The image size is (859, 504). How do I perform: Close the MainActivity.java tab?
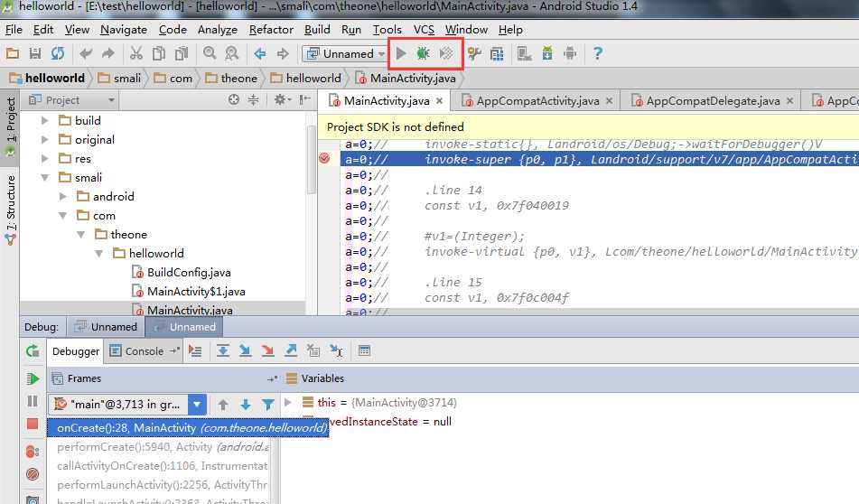(439, 101)
